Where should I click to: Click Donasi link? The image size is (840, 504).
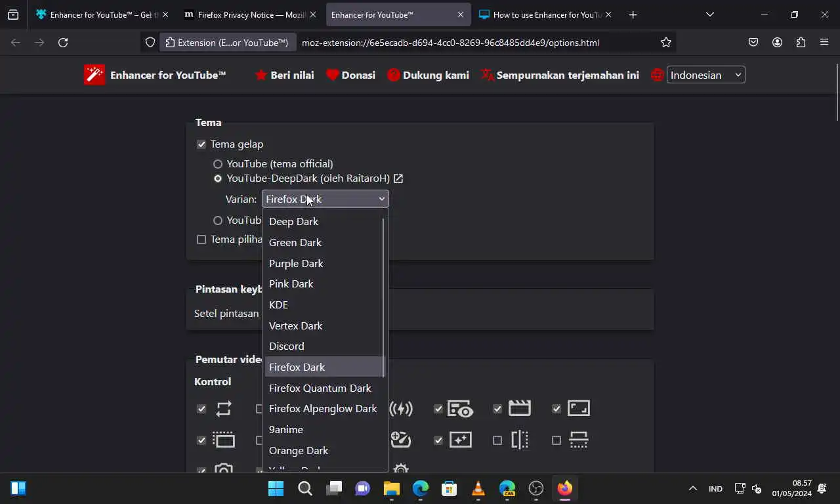(x=351, y=75)
